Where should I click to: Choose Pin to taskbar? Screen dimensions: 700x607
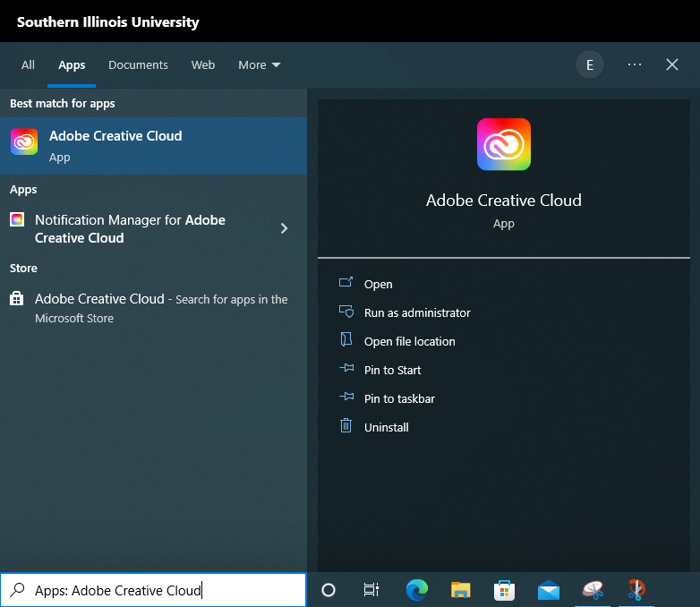[399, 398]
